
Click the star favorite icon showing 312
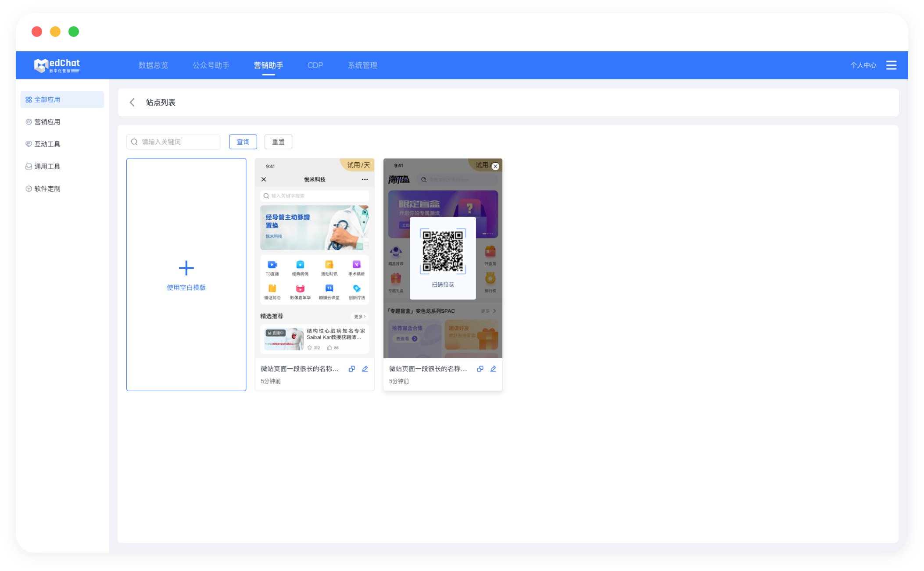pyautogui.click(x=310, y=348)
